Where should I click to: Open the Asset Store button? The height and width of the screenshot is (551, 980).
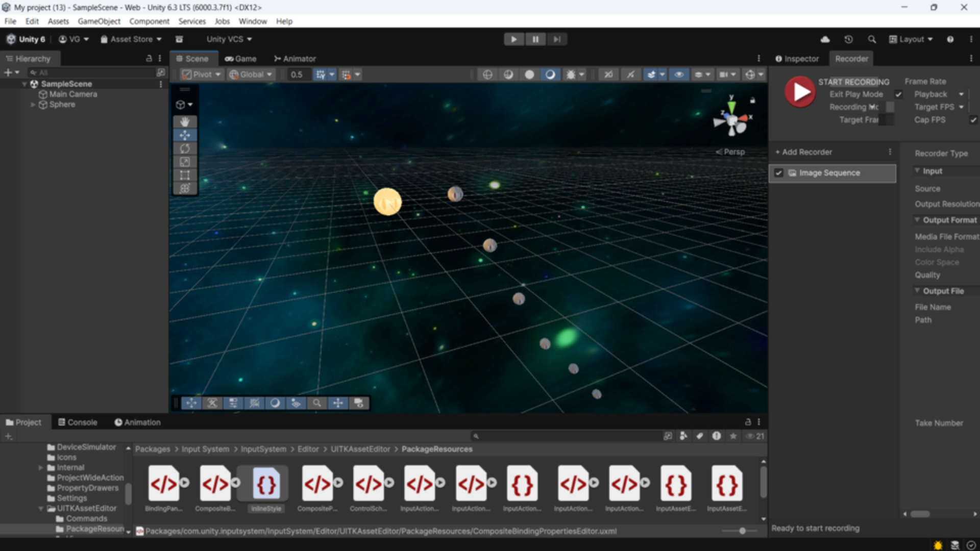(131, 39)
